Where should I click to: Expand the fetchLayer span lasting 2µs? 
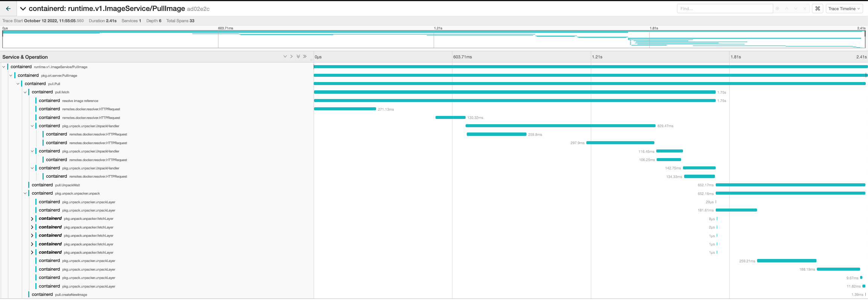click(32, 227)
